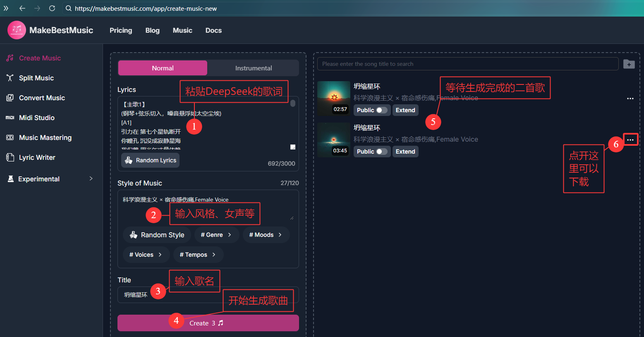The image size is (644, 337).
Task: Expand the # Moods style options
Action: [266, 235]
